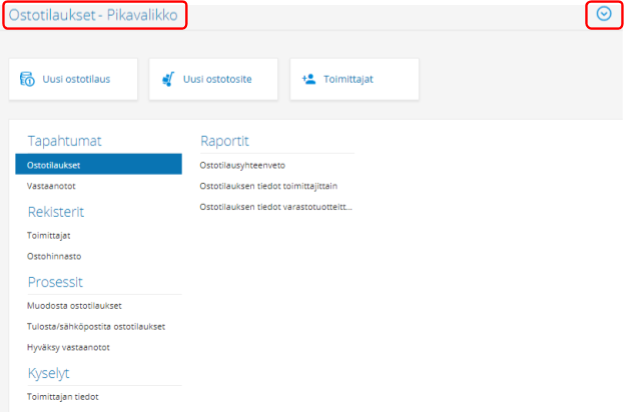
Task: Click the Rekisterit section heading
Action: pos(56,212)
